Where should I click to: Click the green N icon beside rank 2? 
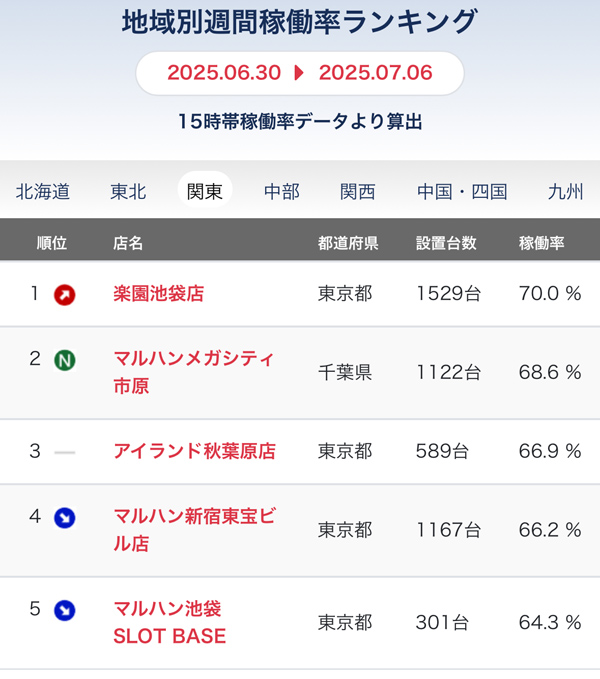65,360
